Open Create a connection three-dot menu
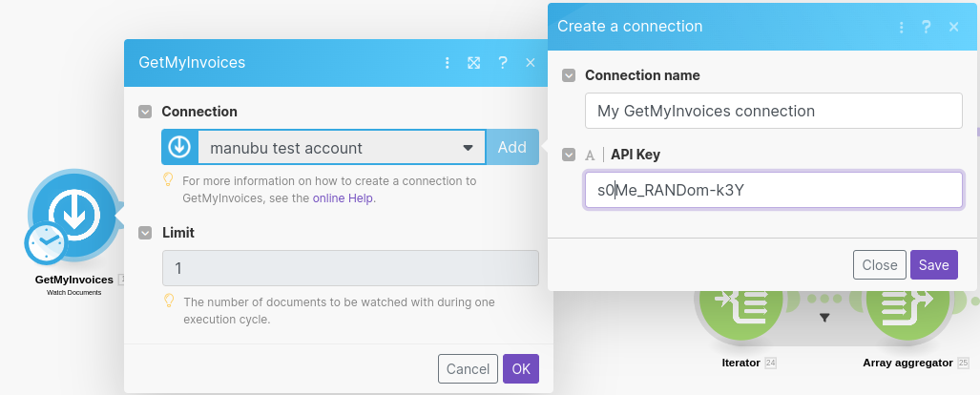 tap(901, 27)
